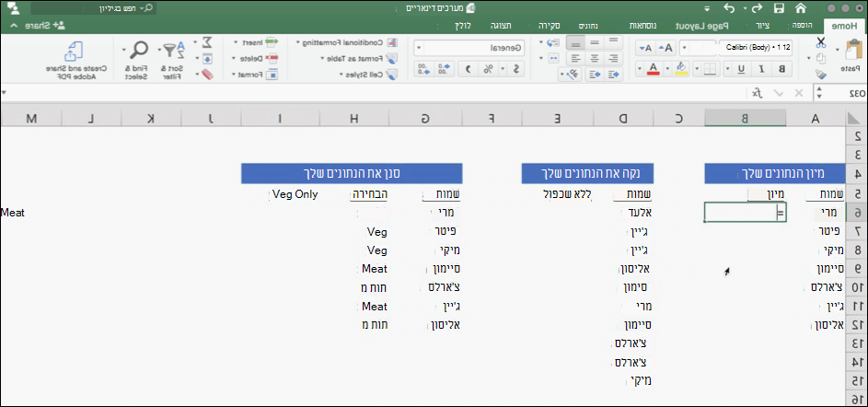Open the Calibri (Body) font dropdown

pyautogui.click(x=755, y=48)
